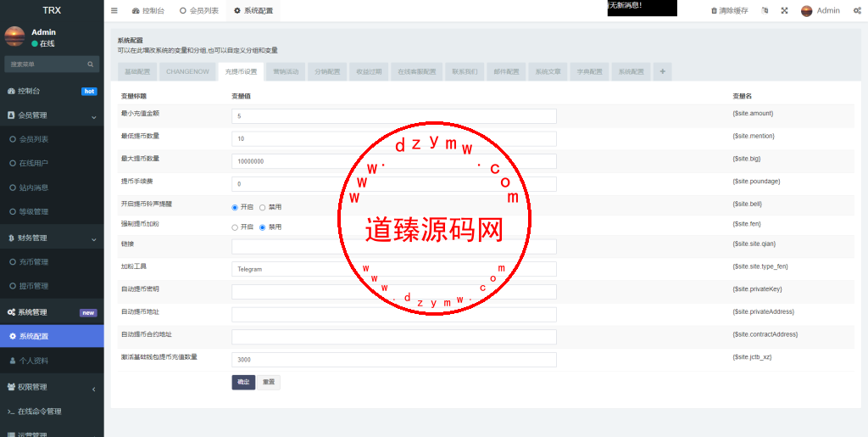868x437 pixels.
Task: Open the 营销活动 config tab
Action: (286, 72)
